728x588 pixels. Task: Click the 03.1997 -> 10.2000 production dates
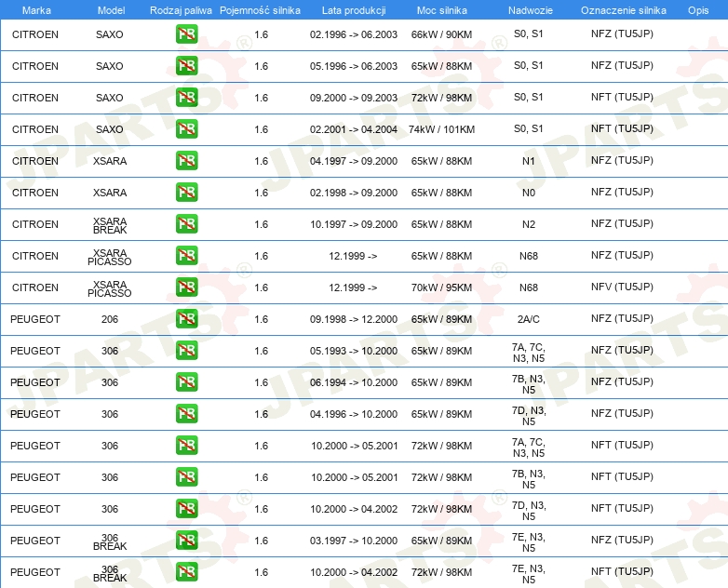point(354,541)
